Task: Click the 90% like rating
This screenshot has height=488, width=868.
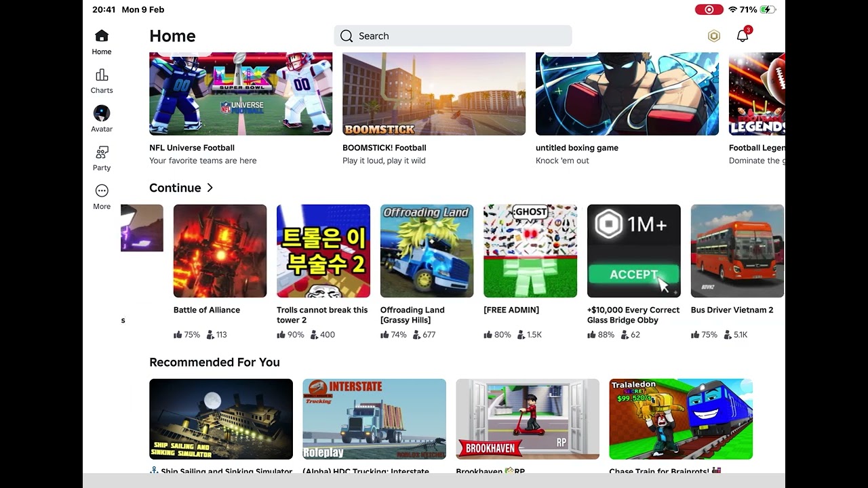Action: coord(290,335)
